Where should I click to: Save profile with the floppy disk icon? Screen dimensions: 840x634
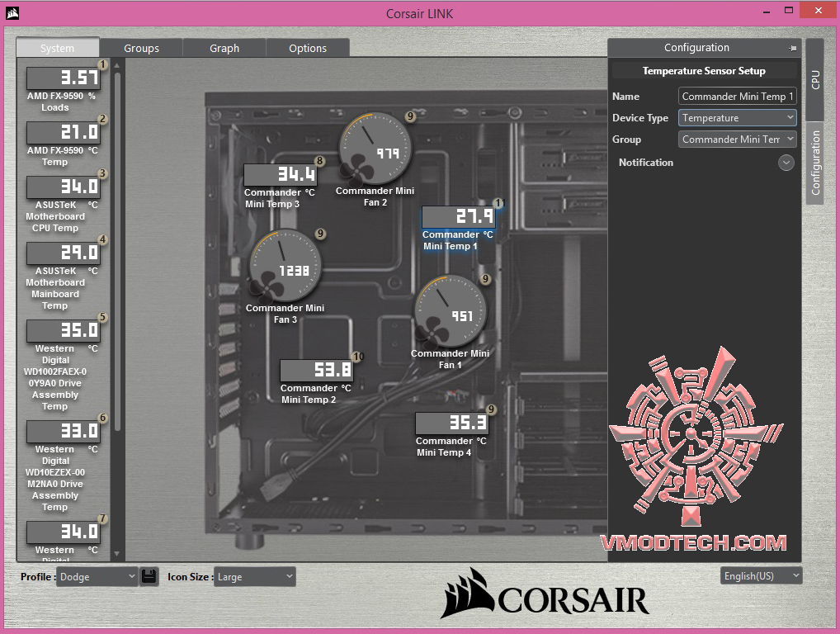coord(149,577)
